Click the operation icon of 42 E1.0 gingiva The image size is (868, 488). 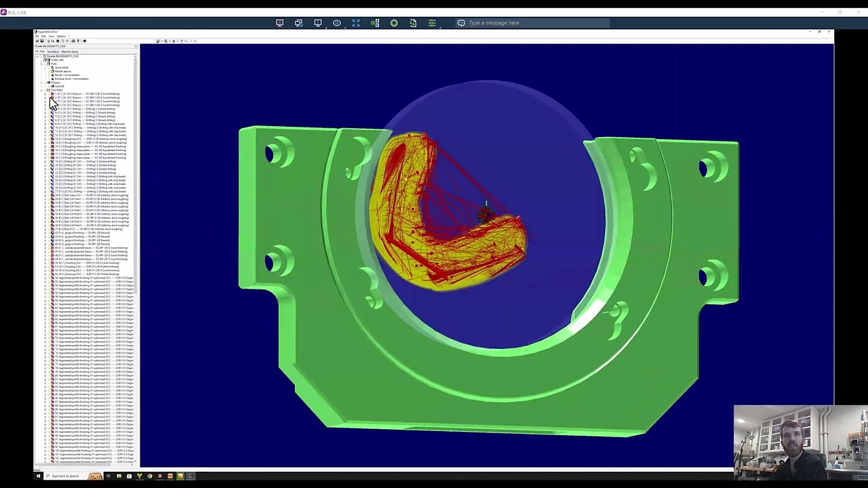point(52,232)
